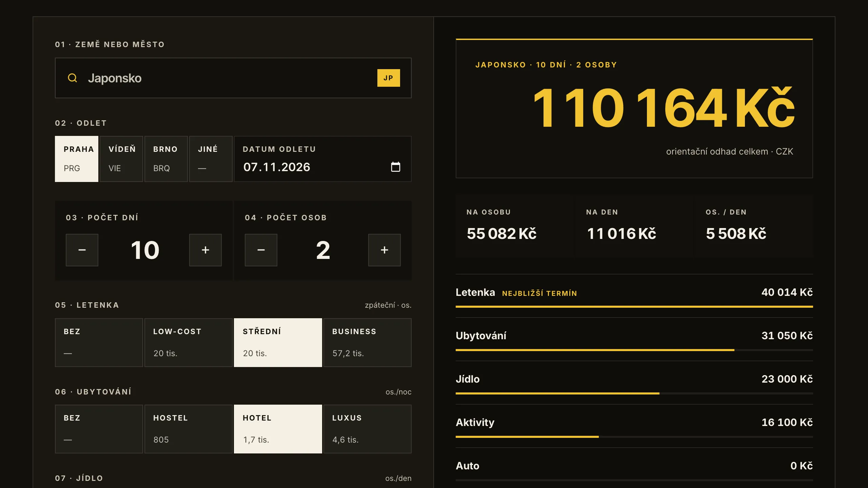The image size is (868, 488).
Task: Select Hostel accommodation
Action: tap(189, 429)
